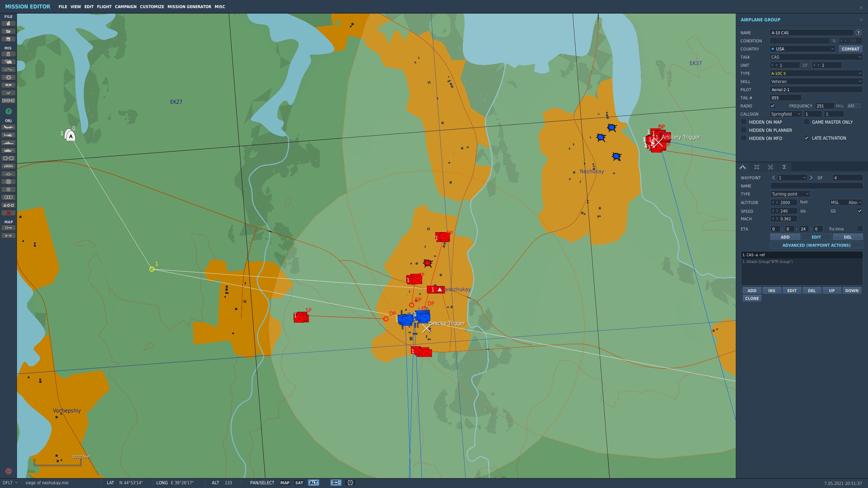Click the New Mission file icon

coord(8,23)
